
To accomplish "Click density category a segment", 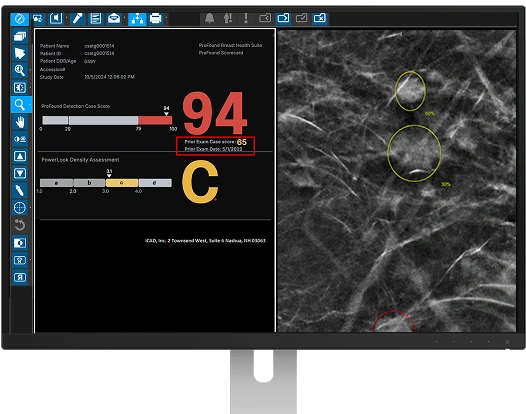I will [x=56, y=183].
